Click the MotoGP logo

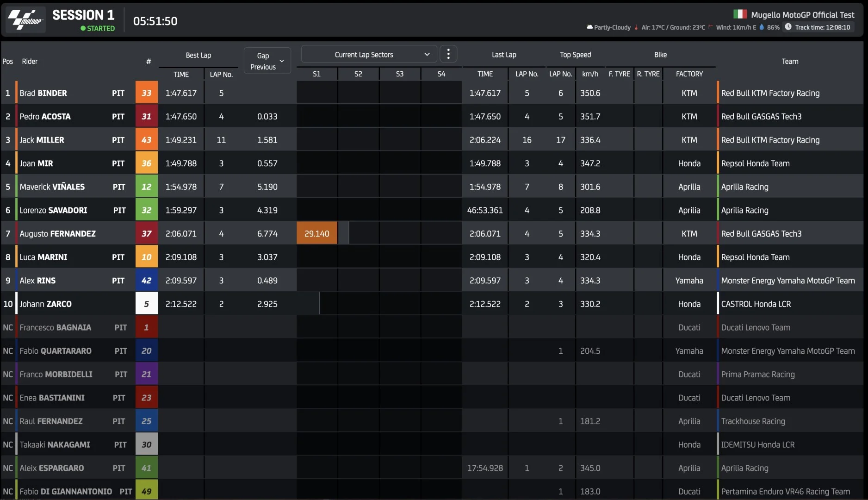[25, 20]
